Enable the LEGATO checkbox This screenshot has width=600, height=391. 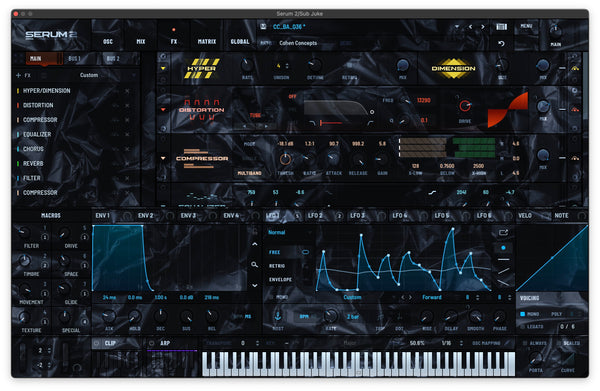[x=523, y=327]
